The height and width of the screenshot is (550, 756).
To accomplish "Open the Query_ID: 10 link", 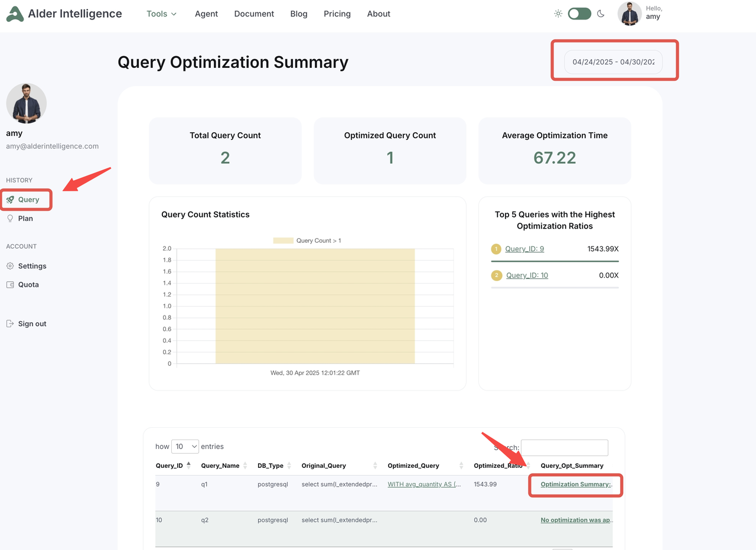I will tap(527, 275).
